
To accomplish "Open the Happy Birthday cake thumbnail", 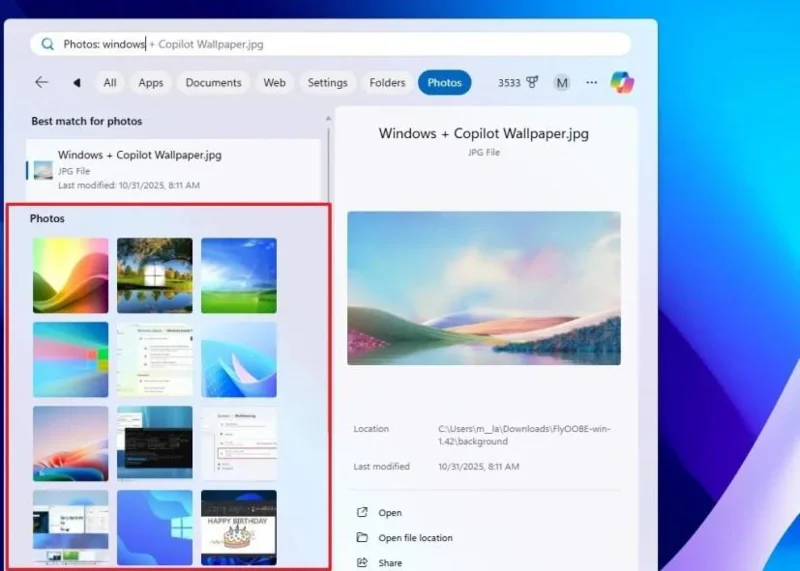I will click(x=239, y=528).
